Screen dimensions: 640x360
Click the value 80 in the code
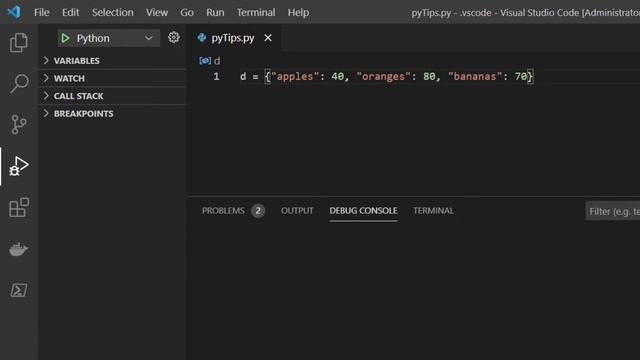pos(429,76)
